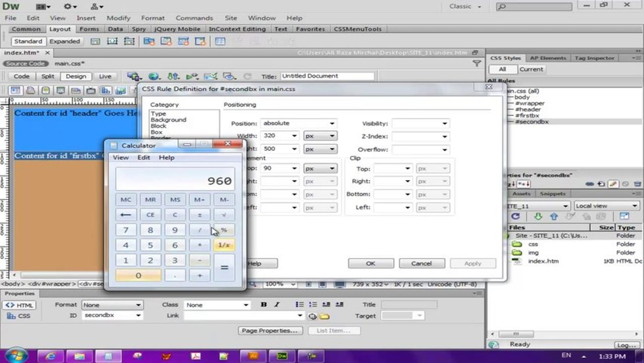Click the equals button on Calculator
Viewport: 644px width, 363px height.
click(x=224, y=268)
